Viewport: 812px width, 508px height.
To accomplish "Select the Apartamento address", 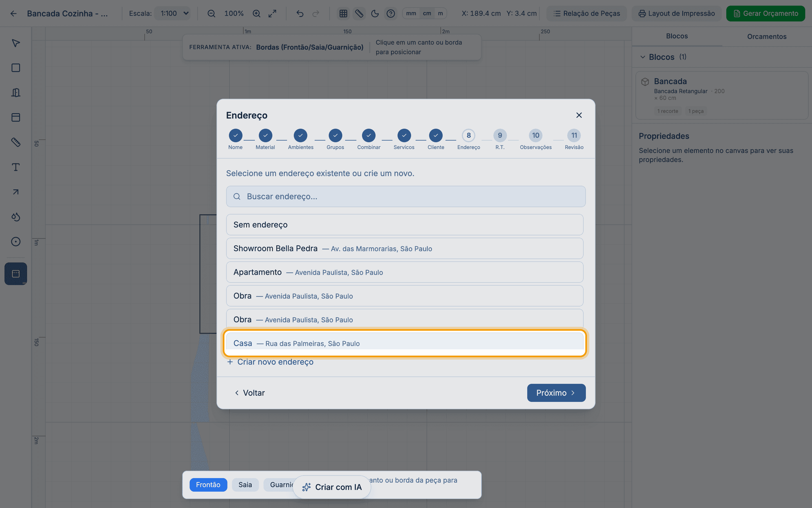I will pos(405,272).
